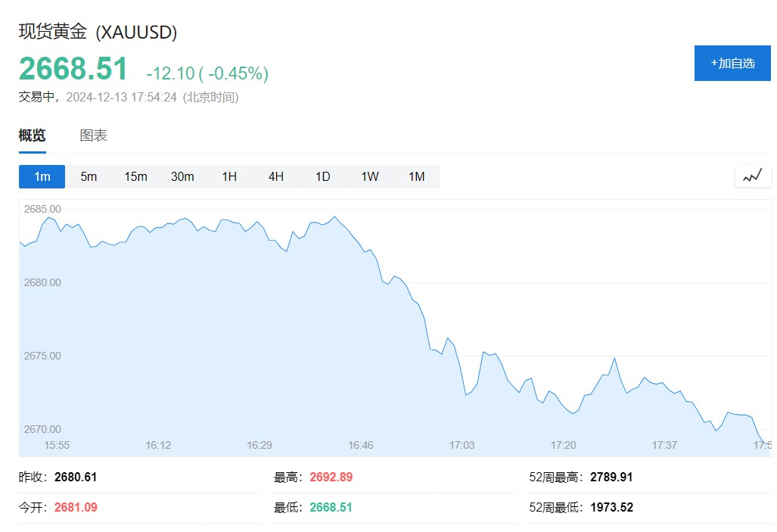The image size is (777, 532).
Task: Switch to the 概览 overview tab
Action: click(x=32, y=135)
